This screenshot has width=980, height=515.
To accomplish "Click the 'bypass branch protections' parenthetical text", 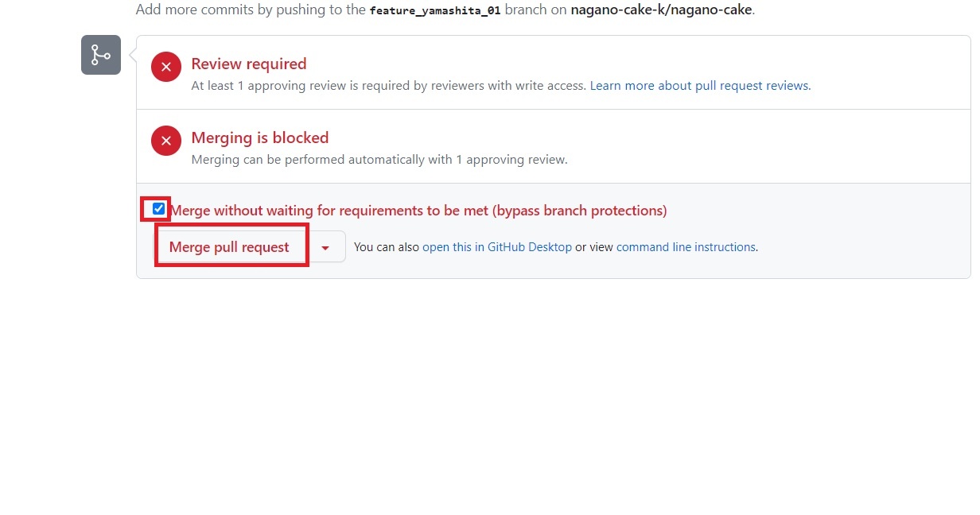I will click(580, 211).
